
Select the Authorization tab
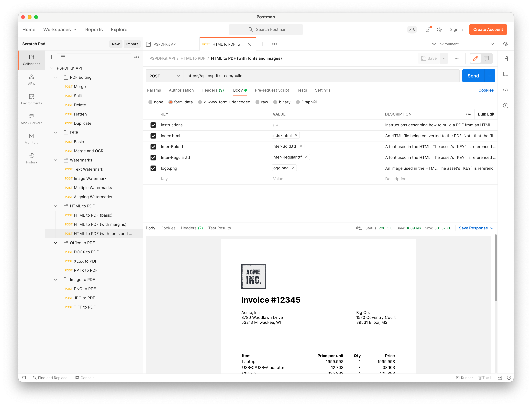click(x=181, y=90)
